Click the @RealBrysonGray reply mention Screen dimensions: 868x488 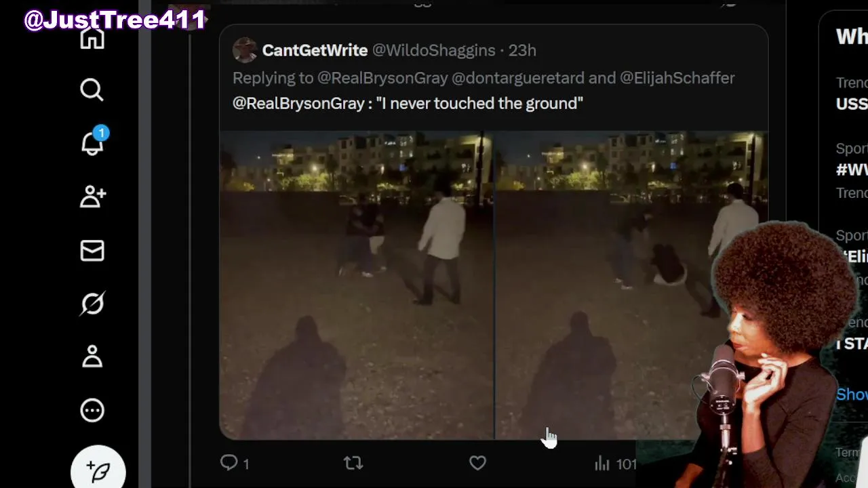[x=382, y=78]
